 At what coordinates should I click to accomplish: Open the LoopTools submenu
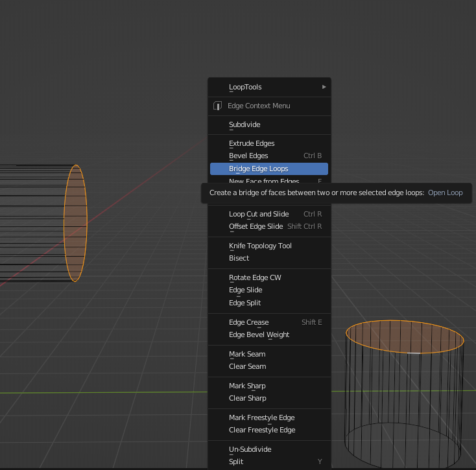click(x=269, y=87)
